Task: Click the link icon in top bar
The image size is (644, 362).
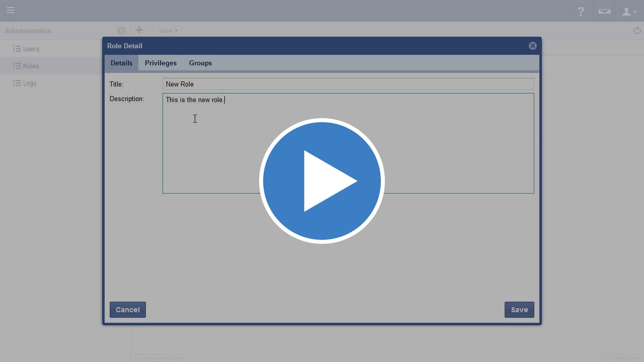Action: point(604,11)
